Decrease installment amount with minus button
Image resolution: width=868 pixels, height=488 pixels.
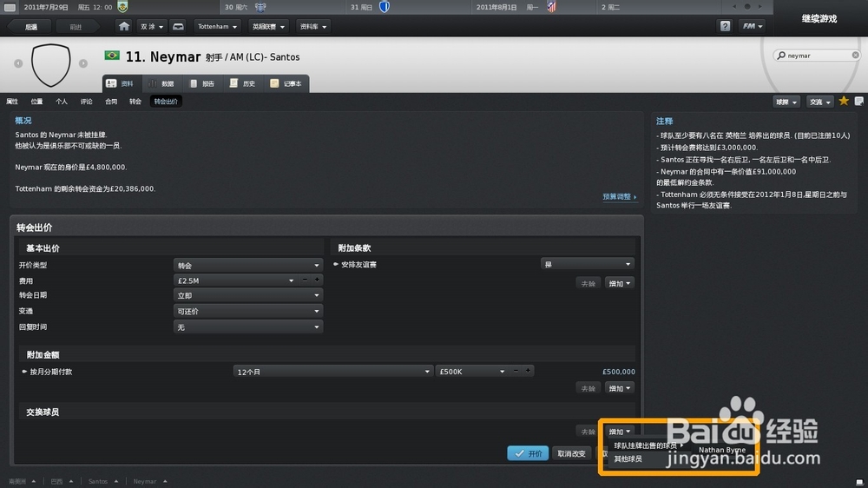pos(516,371)
